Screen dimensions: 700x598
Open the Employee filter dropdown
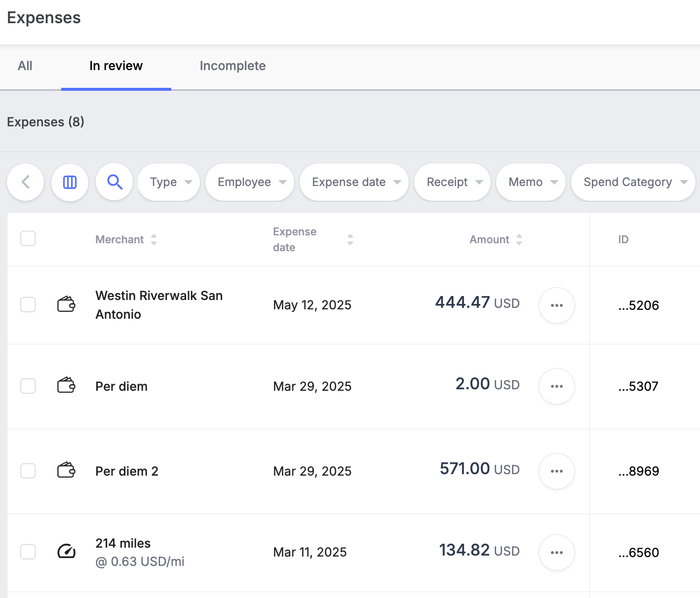[250, 182]
